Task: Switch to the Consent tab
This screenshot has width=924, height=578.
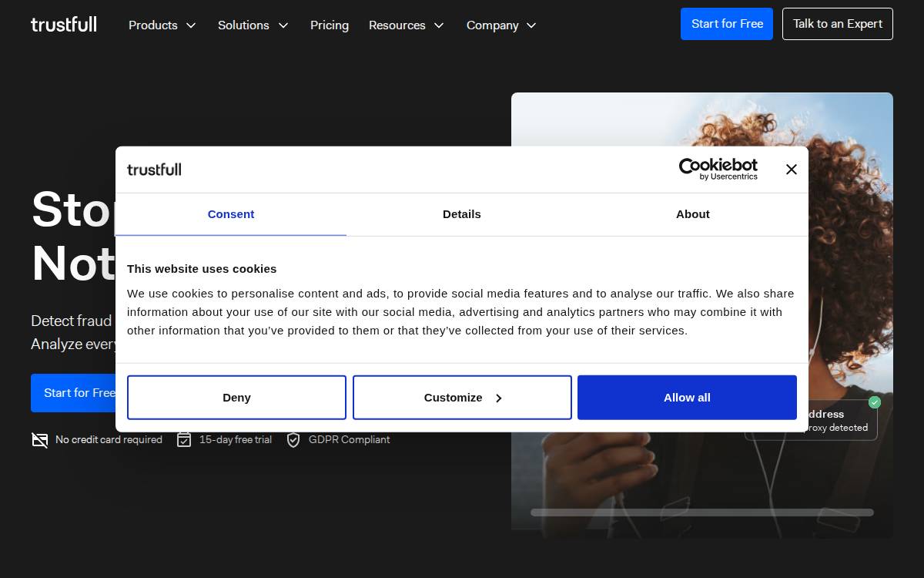Action: point(231,214)
